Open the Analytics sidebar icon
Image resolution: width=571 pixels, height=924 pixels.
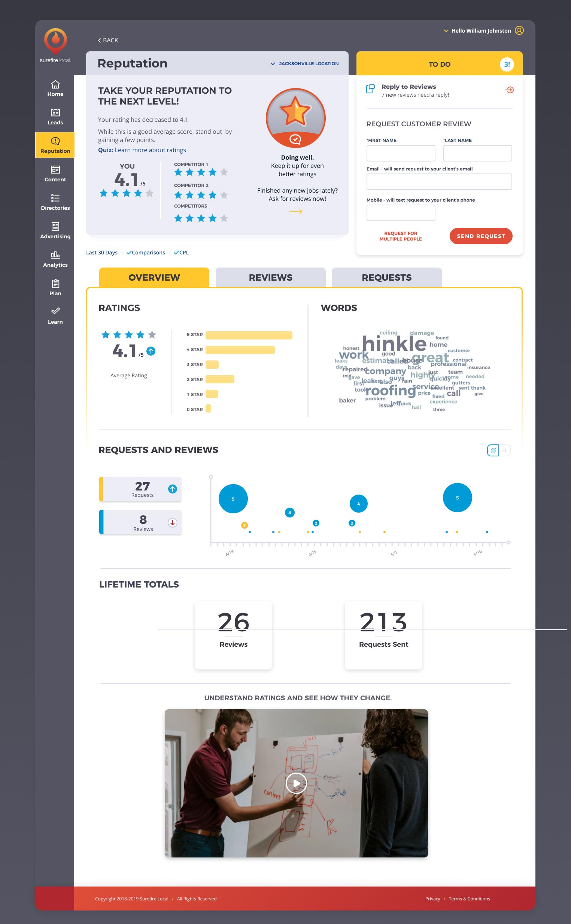click(x=55, y=255)
